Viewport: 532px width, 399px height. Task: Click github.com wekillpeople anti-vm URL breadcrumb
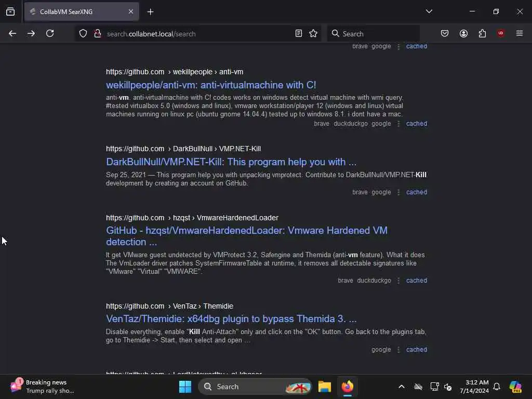tap(175, 72)
